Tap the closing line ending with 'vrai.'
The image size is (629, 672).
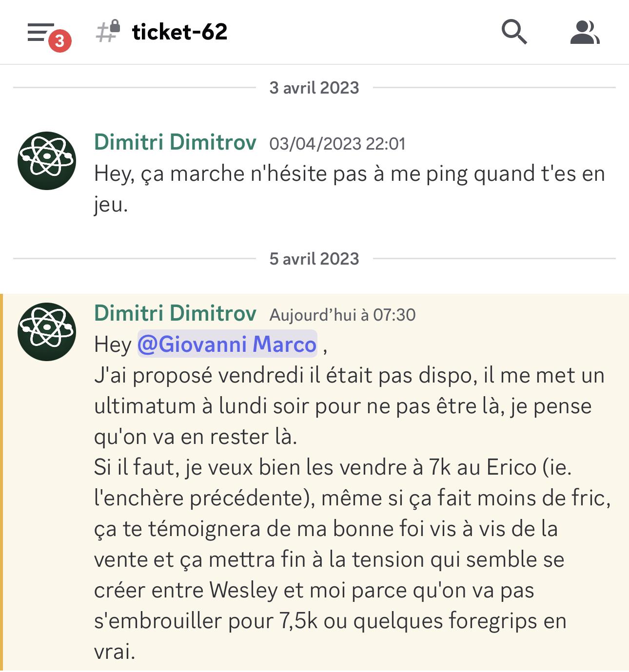115,652
